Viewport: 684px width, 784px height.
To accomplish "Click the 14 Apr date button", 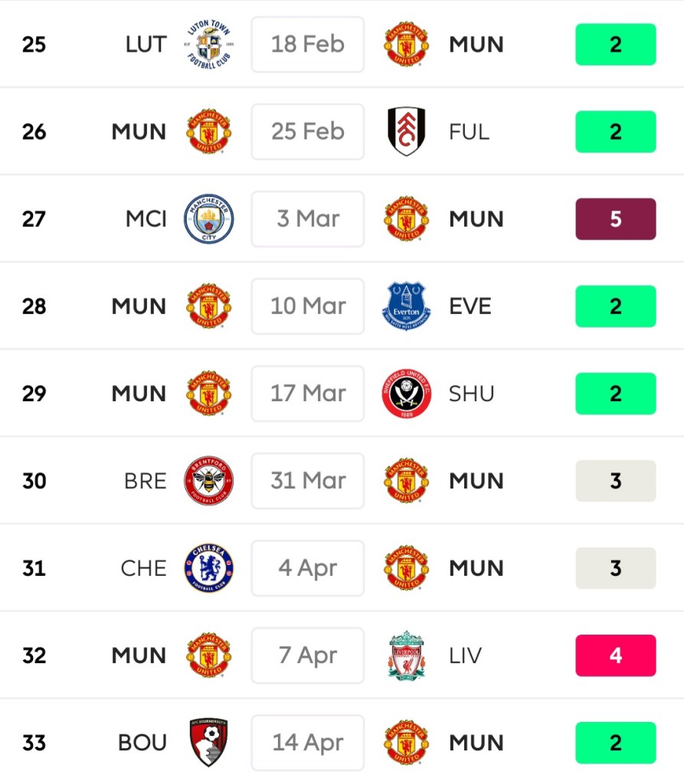I will 308,743.
